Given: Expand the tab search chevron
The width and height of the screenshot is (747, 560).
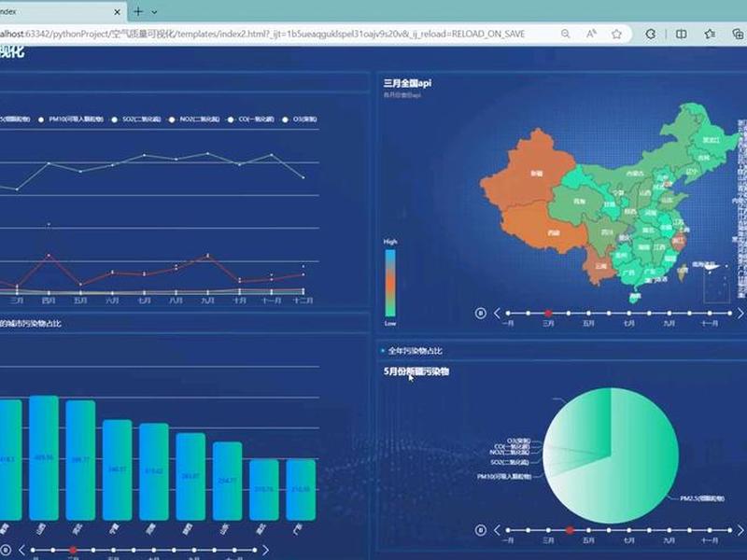Looking at the screenshot, I should (x=154, y=12).
